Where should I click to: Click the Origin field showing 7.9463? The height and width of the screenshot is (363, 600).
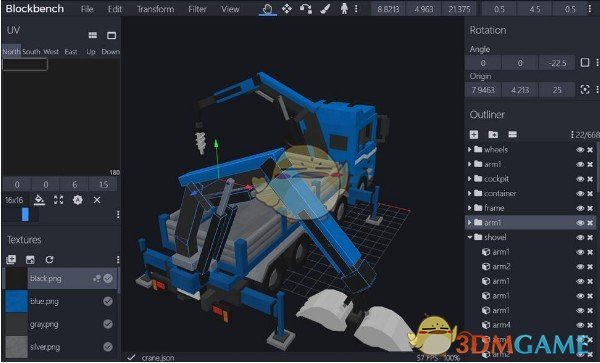click(483, 90)
